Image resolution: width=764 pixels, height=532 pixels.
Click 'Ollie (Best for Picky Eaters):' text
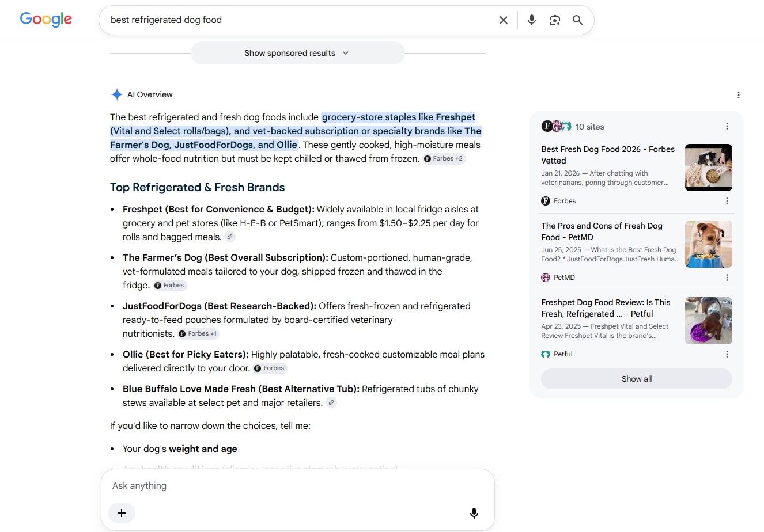186,355
